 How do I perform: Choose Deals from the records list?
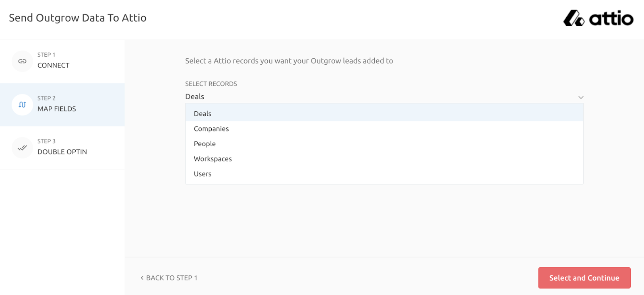(x=202, y=114)
